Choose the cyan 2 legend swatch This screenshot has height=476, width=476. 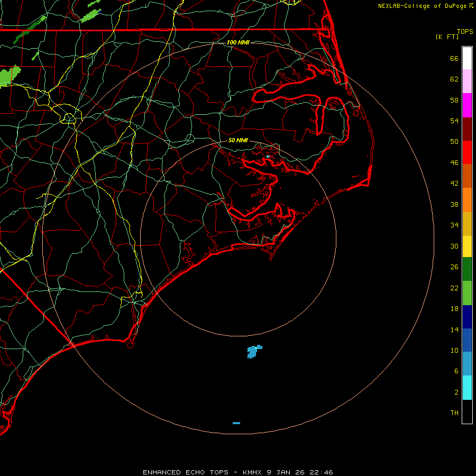(467, 387)
